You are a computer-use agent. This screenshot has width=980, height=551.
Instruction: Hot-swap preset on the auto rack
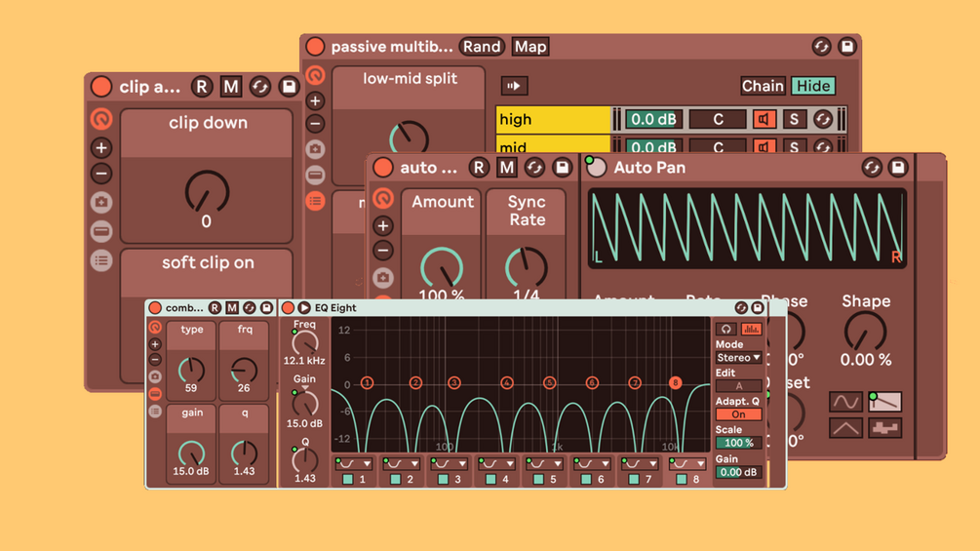[x=534, y=168]
